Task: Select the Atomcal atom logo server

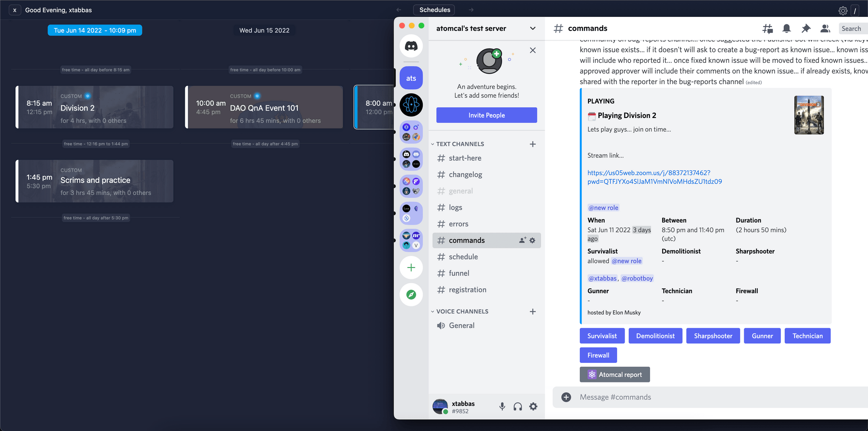Action: (411, 105)
